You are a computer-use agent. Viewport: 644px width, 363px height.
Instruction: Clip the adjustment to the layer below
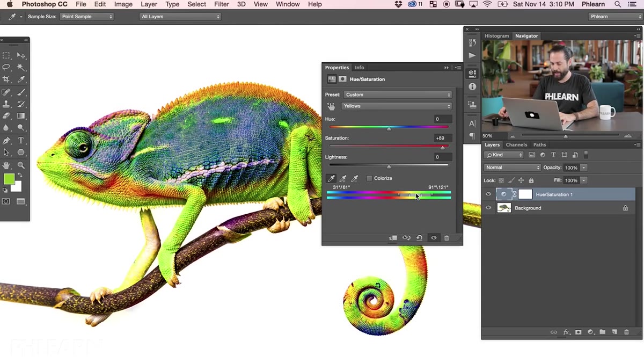tap(393, 238)
